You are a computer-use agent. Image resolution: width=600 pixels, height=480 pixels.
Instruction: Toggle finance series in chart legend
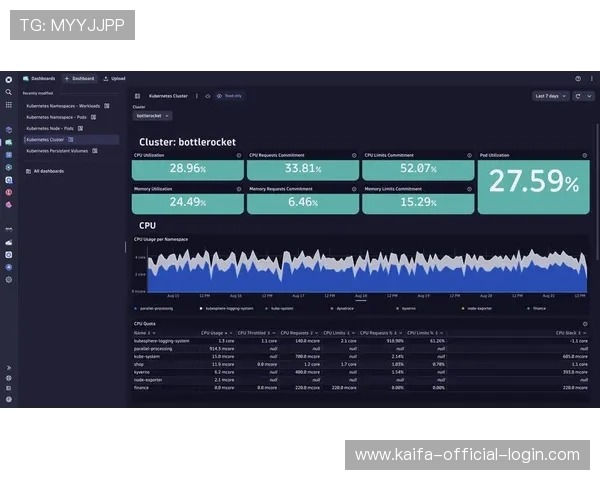[x=536, y=309]
